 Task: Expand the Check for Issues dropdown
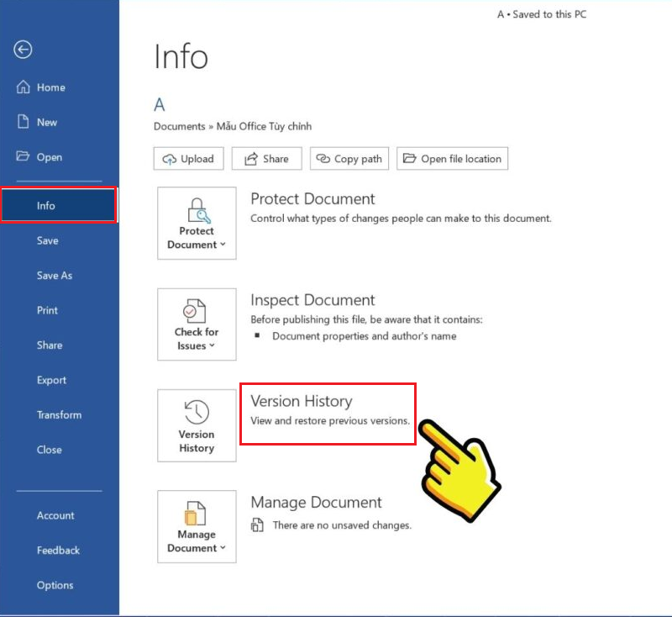coord(197,345)
